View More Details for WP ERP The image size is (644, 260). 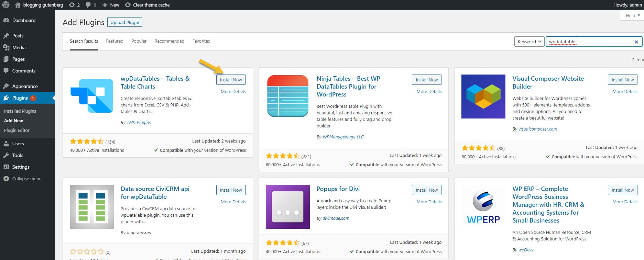pyautogui.click(x=625, y=202)
